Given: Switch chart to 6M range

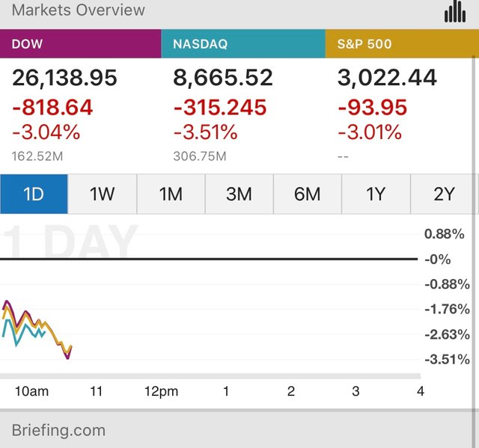Looking at the screenshot, I should coord(308,194).
